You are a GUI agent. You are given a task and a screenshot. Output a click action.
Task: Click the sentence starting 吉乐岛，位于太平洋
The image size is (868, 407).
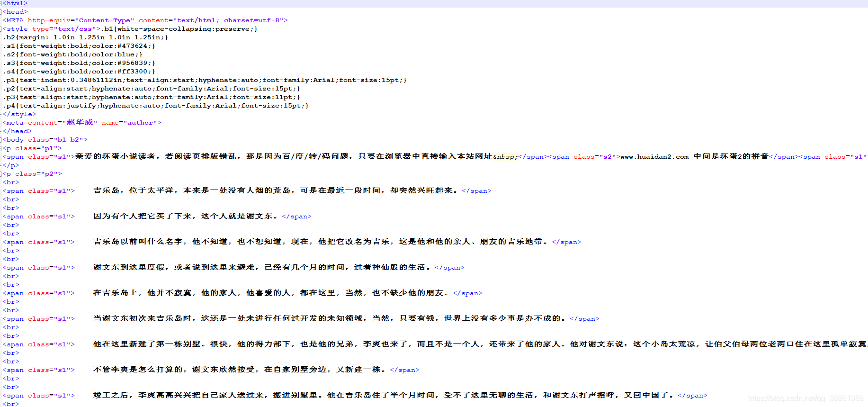tap(276, 190)
